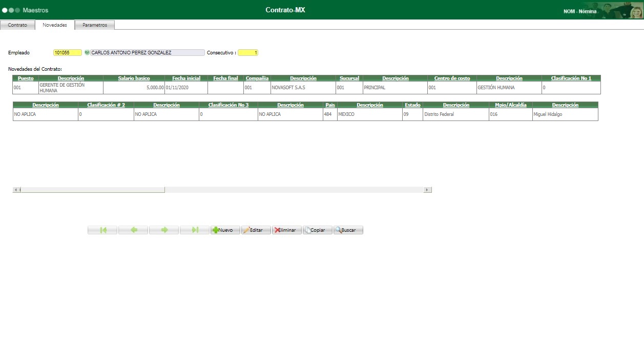Switch to the Contrato tab
Viewport: 644px width, 361px height.
click(x=17, y=25)
